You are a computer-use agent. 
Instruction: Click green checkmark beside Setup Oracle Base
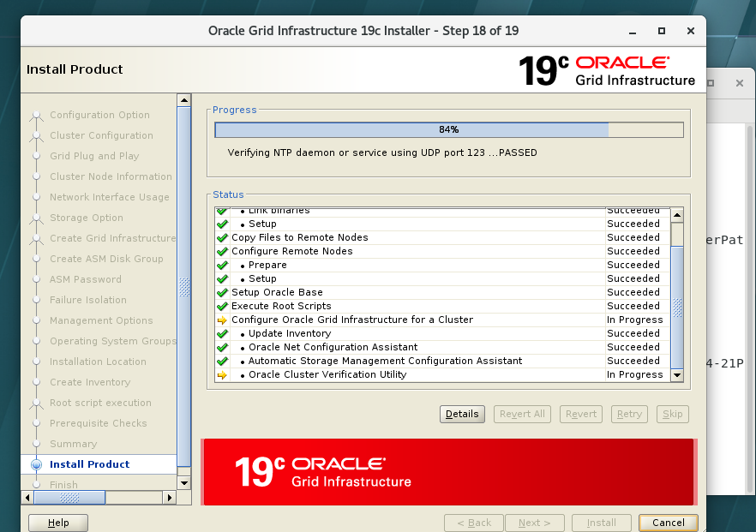[222, 292]
